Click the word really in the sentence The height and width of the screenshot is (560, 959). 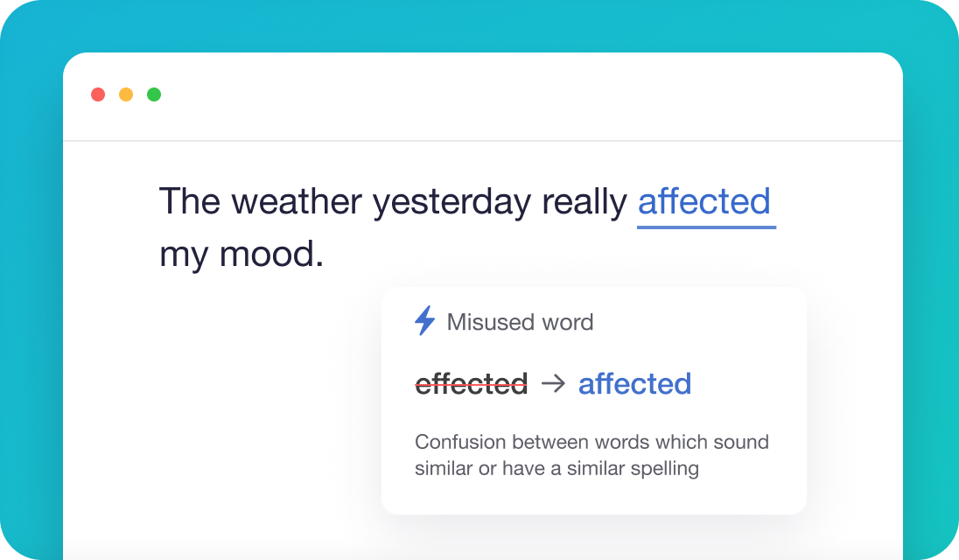584,204
